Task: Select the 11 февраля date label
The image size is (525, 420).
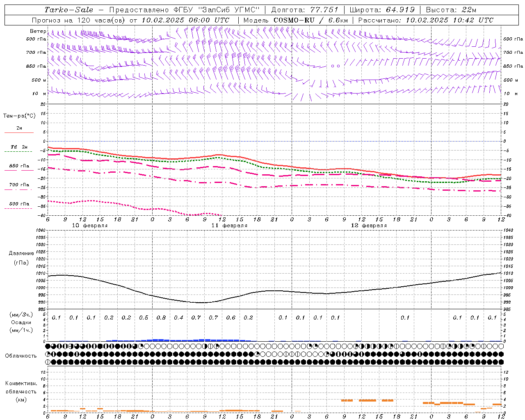Action: 229,226
